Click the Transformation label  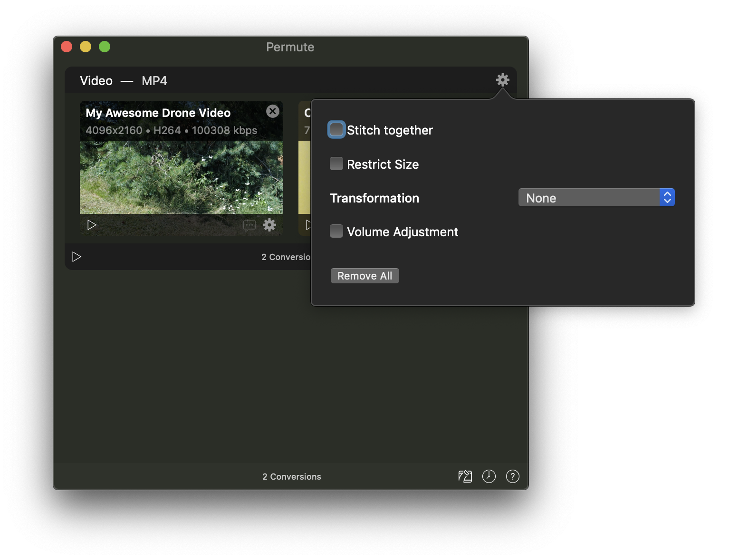pyautogui.click(x=375, y=198)
